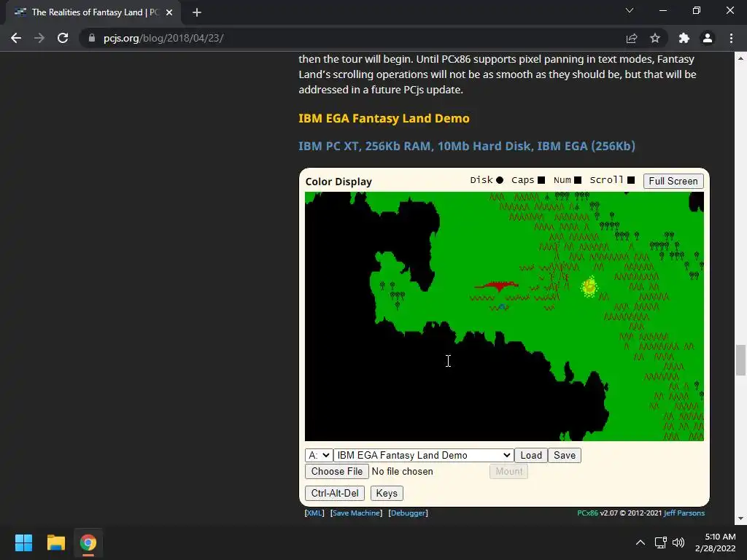Open the Chrome profile menu
The image size is (747, 560).
[708, 38]
